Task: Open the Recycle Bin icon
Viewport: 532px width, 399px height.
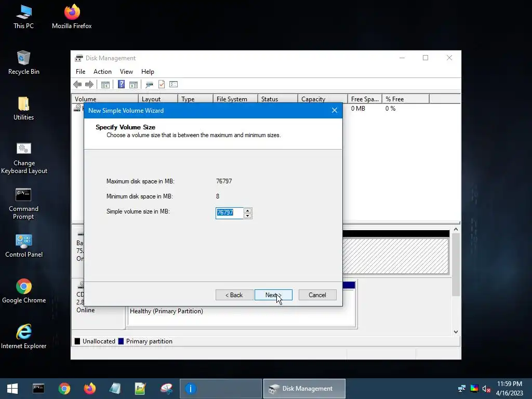Action: [23, 63]
